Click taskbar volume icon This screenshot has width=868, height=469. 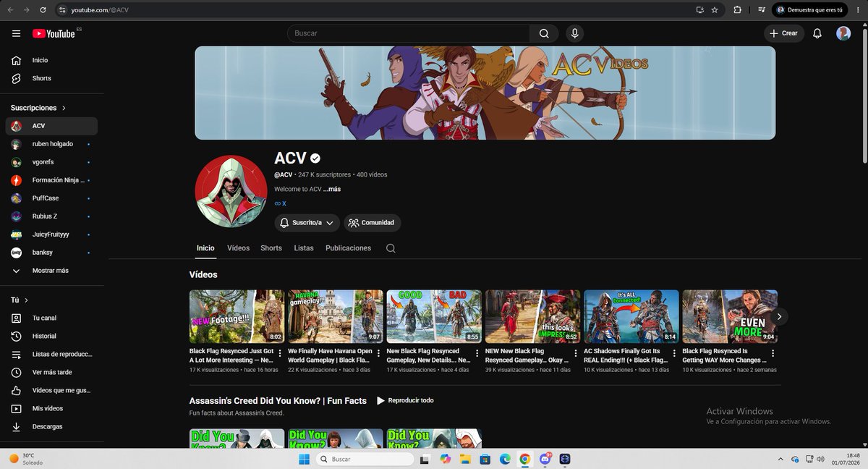[x=820, y=459]
